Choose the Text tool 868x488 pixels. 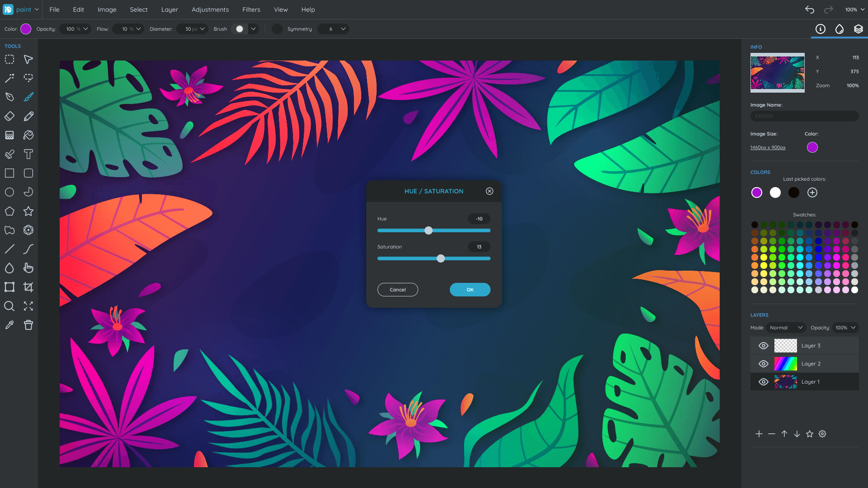coord(28,154)
